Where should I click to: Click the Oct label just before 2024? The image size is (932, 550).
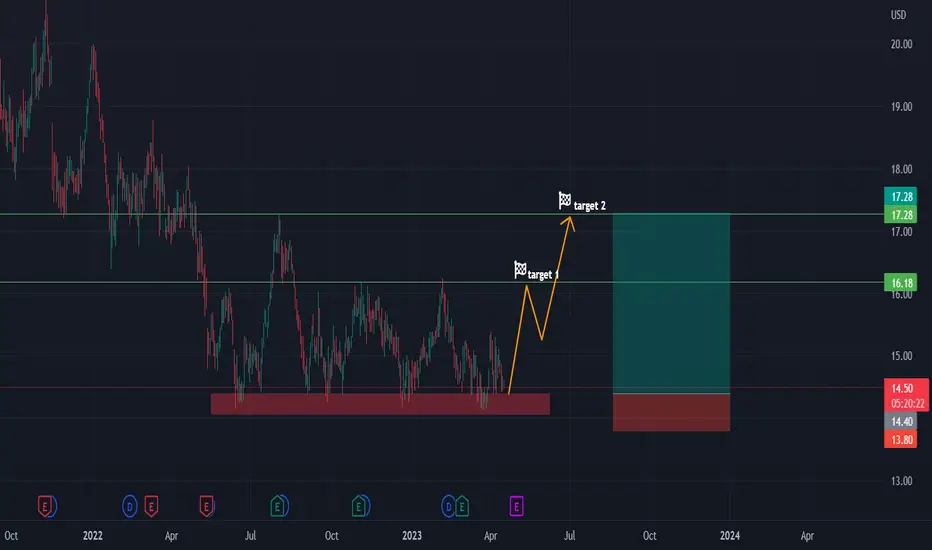[650, 536]
